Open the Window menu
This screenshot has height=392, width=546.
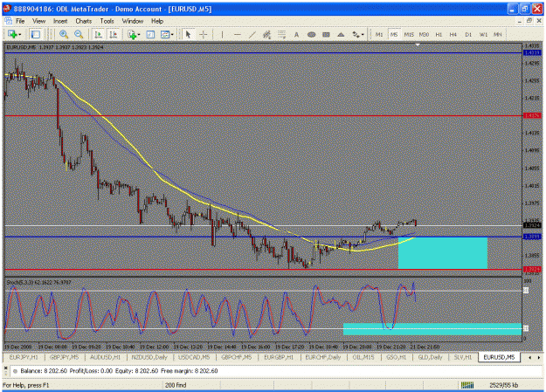132,21
